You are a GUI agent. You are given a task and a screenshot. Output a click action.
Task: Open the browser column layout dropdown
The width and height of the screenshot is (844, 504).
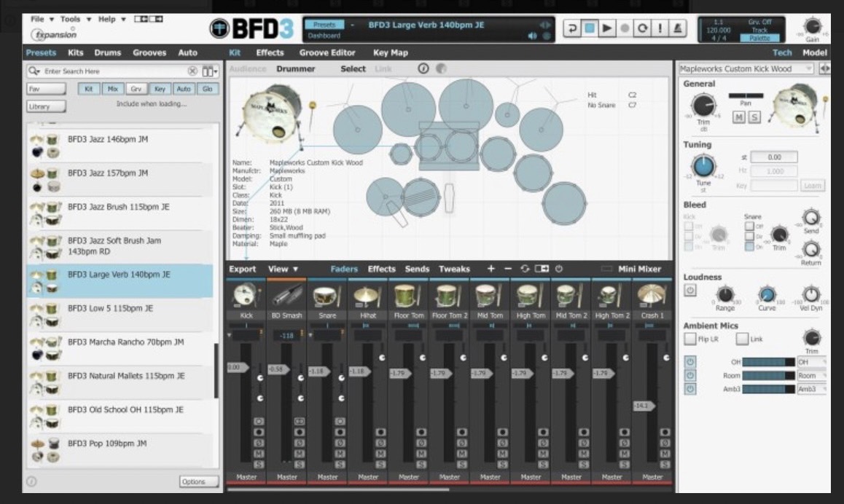[x=209, y=71]
